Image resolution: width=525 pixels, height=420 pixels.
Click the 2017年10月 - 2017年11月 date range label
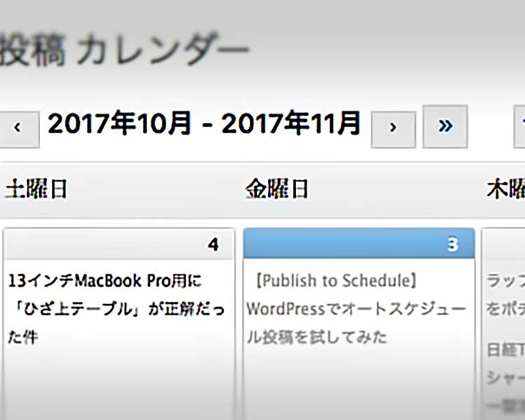204,124
